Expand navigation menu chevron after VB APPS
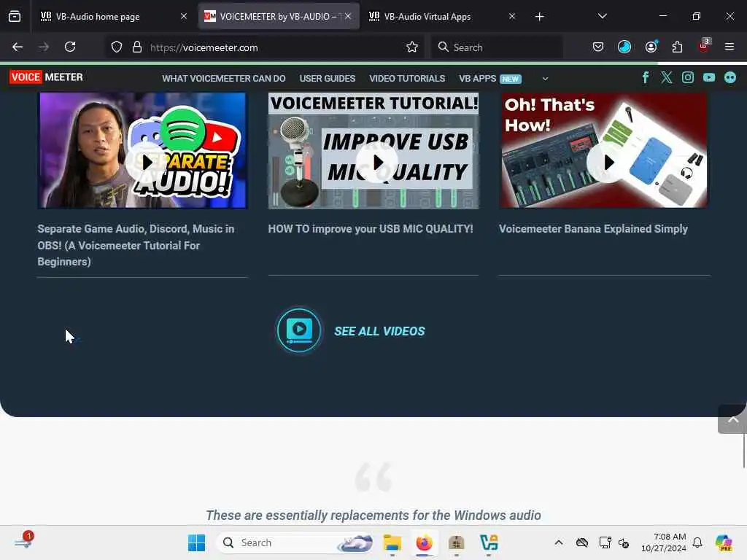Viewport: 747px width, 560px height. [545, 79]
